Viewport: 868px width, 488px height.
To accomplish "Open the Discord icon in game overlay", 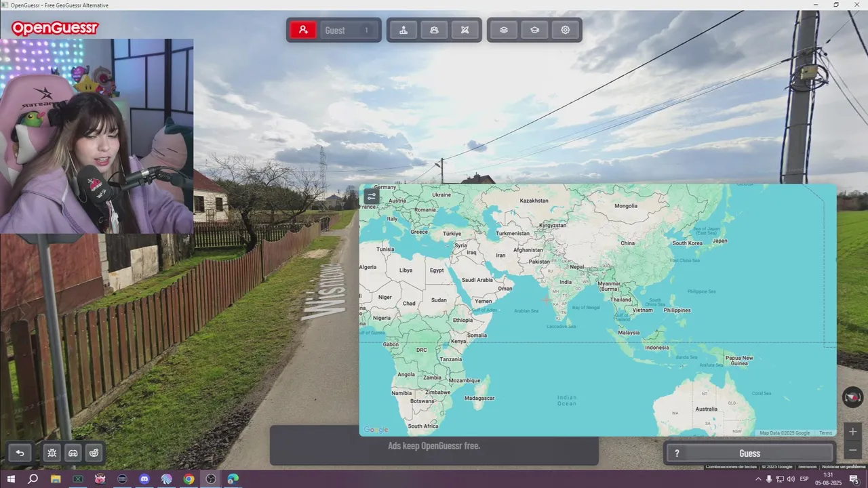I will [73, 453].
